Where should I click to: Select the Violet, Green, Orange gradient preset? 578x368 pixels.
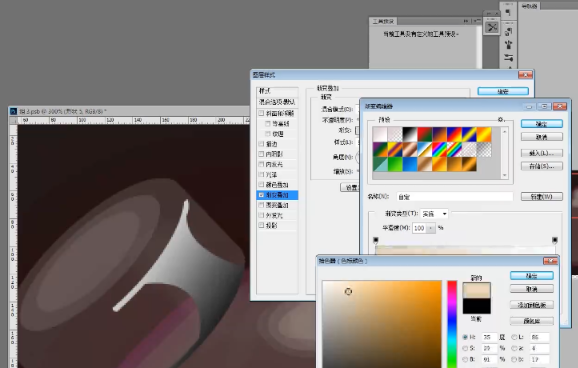coord(380,149)
